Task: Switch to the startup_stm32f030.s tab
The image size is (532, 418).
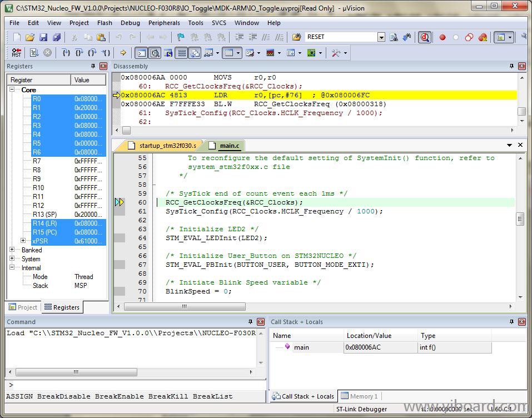Action: pos(161,146)
